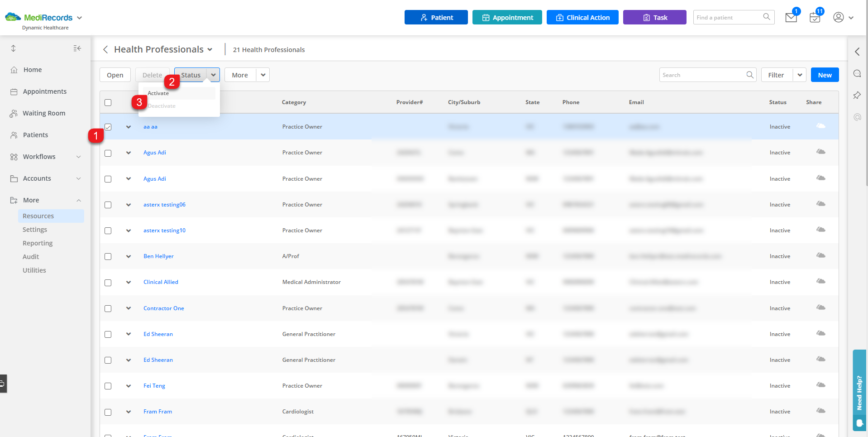
Task: Click share cloud icon for asterx testing06
Action: point(820,204)
